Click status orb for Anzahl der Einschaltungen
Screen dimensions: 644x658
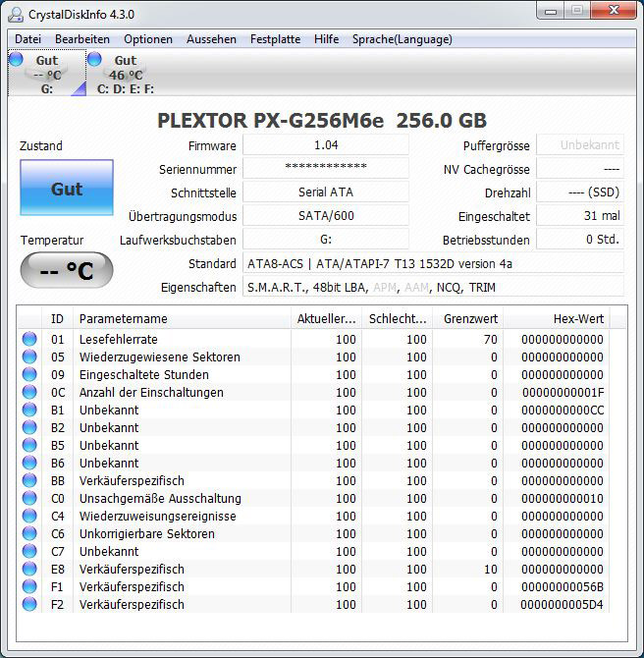29,392
